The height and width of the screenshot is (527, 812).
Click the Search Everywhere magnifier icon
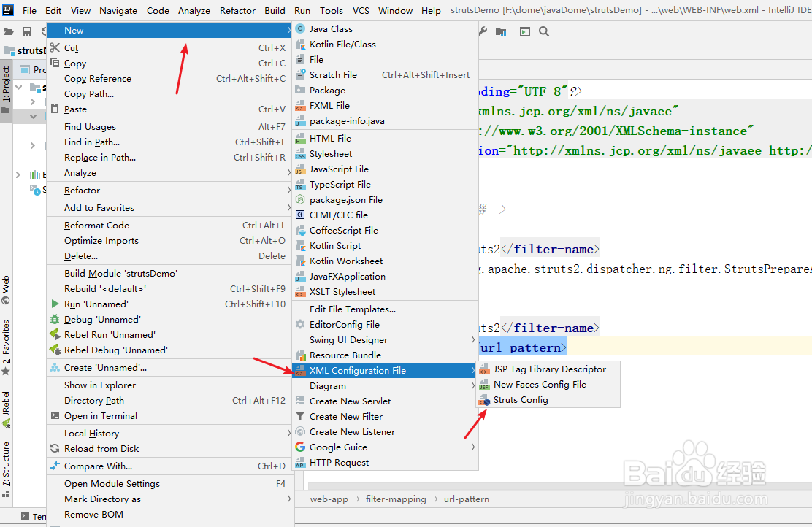[x=544, y=31]
